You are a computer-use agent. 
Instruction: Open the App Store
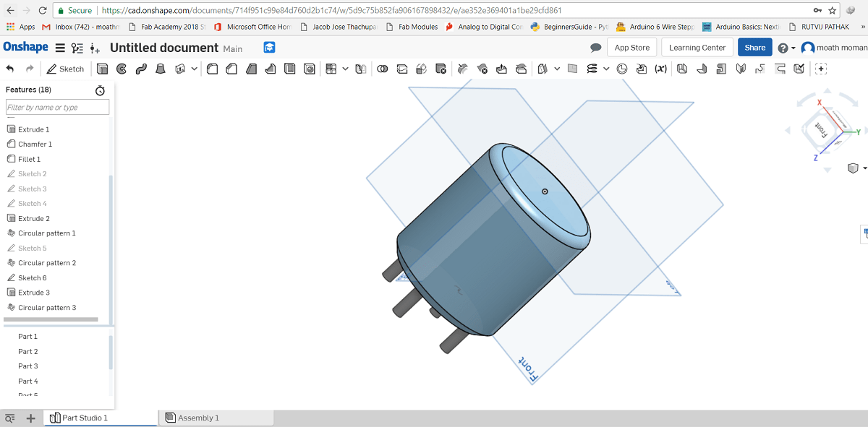[631, 48]
